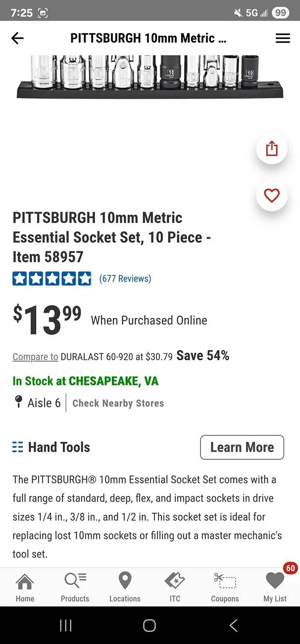300x644 pixels.
Task: Open the Coupons tab
Action: click(x=225, y=588)
